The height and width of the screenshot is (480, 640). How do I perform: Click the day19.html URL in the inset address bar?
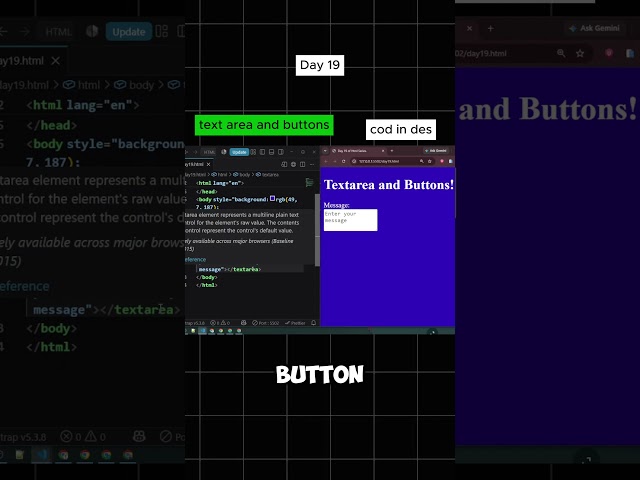point(379,161)
